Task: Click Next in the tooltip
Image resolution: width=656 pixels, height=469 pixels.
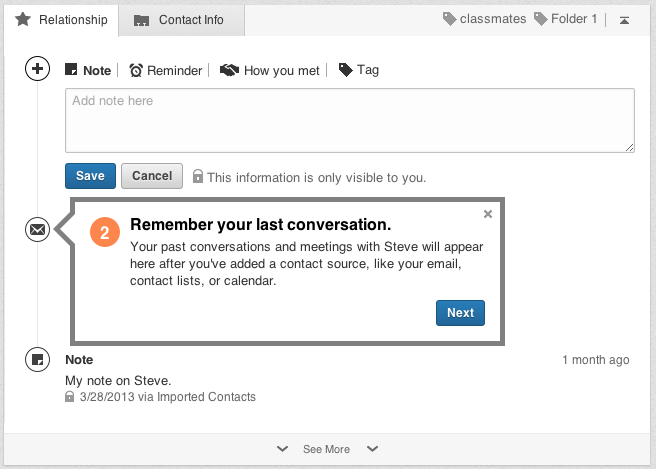Action: pyautogui.click(x=460, y=312)
